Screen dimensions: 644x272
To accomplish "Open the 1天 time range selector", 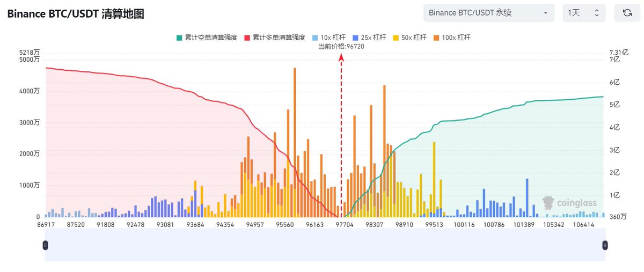I will coord(584,13).
